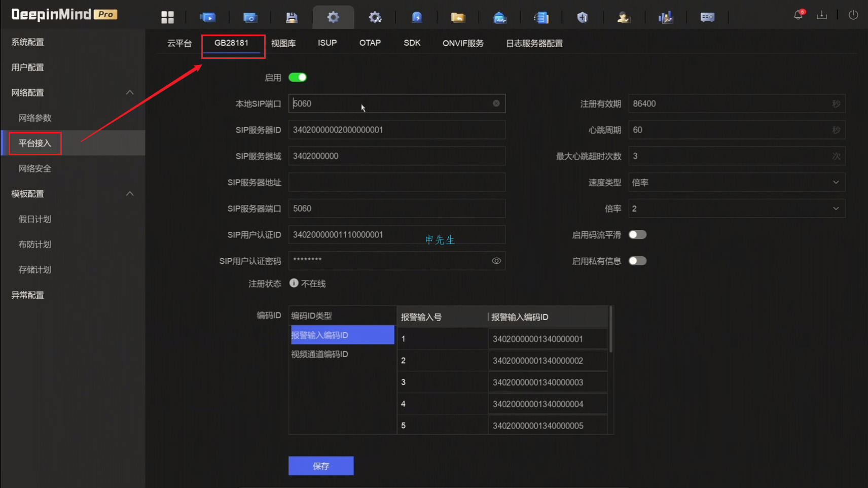Click the save/storage icon in the toolbar
Viewport: 868px width, 488px height.
[x=292, y=17]
